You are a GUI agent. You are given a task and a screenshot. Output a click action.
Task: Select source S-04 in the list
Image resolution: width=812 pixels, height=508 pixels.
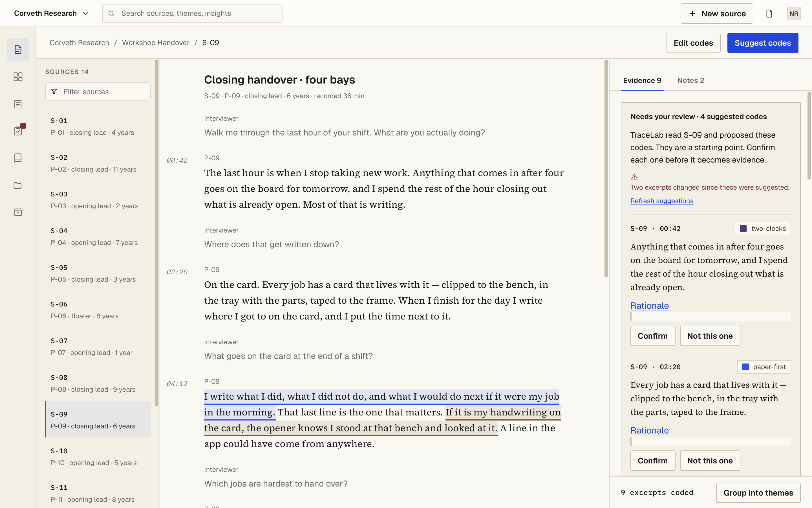pos(98,237)
